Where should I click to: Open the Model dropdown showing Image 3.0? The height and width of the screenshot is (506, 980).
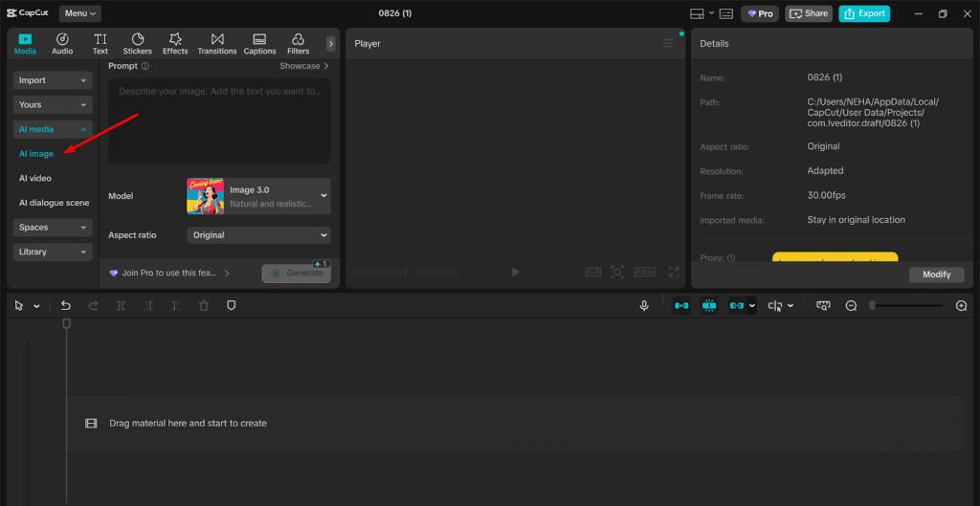click(258, 196)
